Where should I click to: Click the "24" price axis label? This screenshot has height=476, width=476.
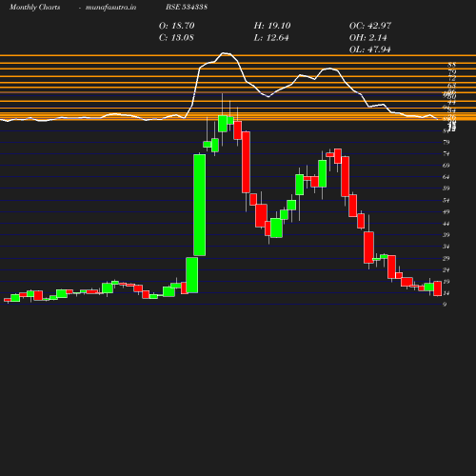446,270
